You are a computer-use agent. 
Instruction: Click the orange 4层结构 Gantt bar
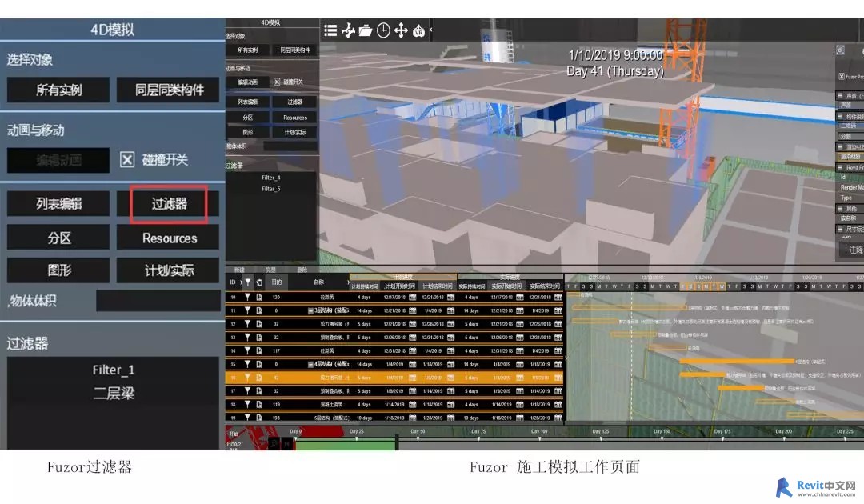click(x=737, y=362)
